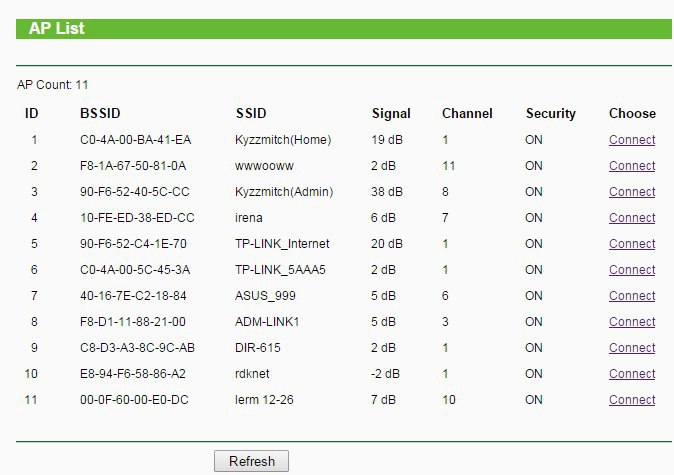Connect to lerm 12-26 access point
Viewport: 674px width, 475px height.
tap(632, 400)
